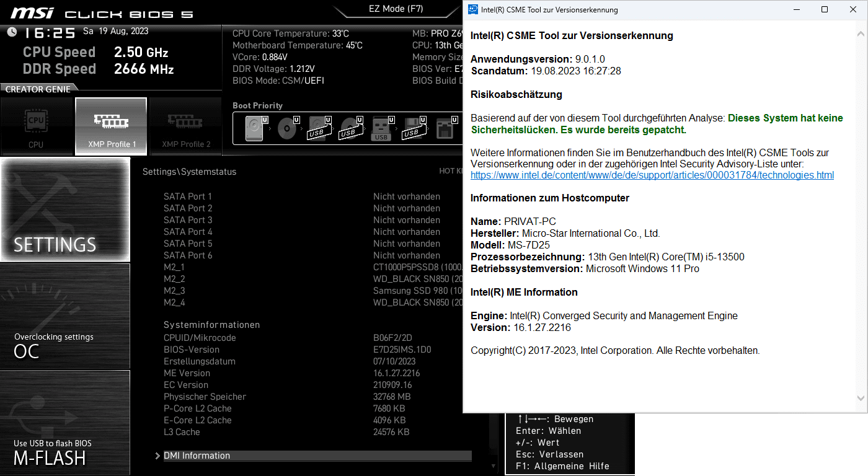The image size is (868, 476).
Task: Click the L3 Cache value 24576 KB
Action: tap(391, 432)
